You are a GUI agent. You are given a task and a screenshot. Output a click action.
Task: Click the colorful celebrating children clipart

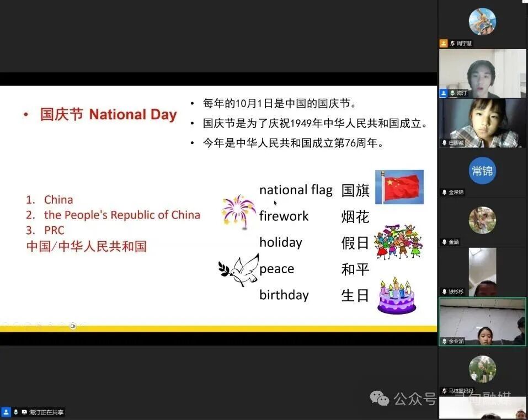click(x=398, y=242)
